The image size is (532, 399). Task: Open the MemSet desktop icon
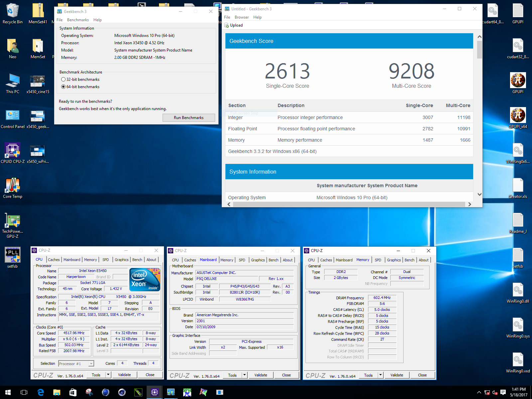point(38,49)
